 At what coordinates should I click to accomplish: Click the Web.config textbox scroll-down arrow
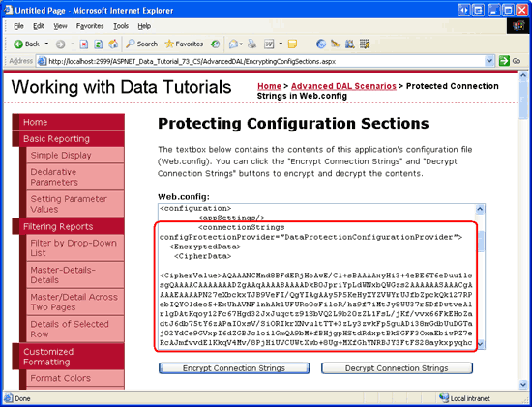point(481,344)
